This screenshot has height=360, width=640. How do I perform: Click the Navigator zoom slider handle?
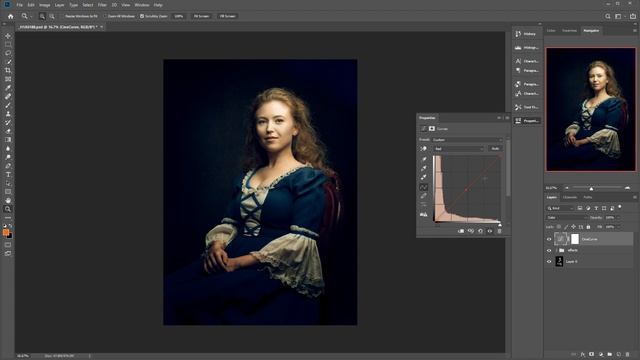click(591, 189)
